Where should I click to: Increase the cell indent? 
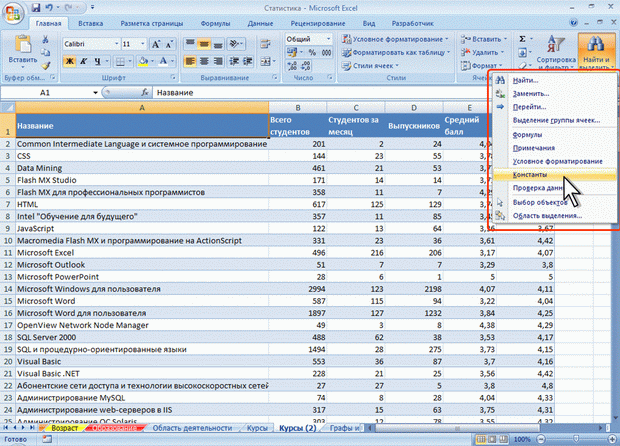248,61
